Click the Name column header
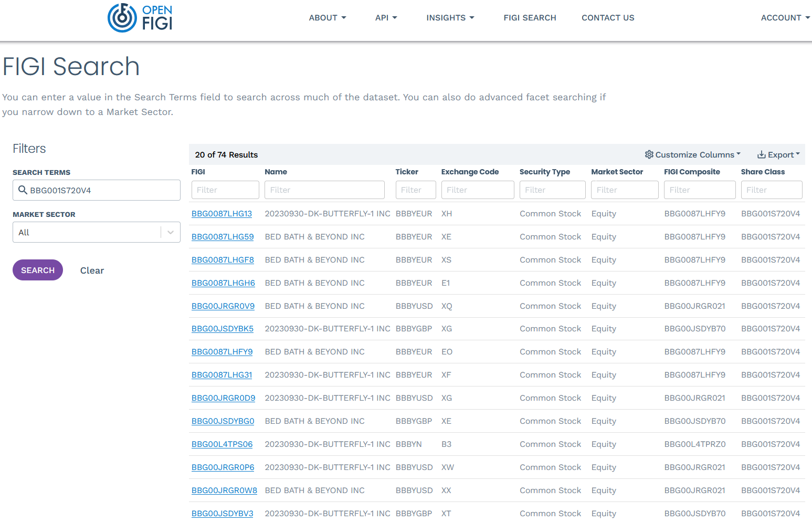Viewport: 812px width, 522px height. (x=276, y=172)
